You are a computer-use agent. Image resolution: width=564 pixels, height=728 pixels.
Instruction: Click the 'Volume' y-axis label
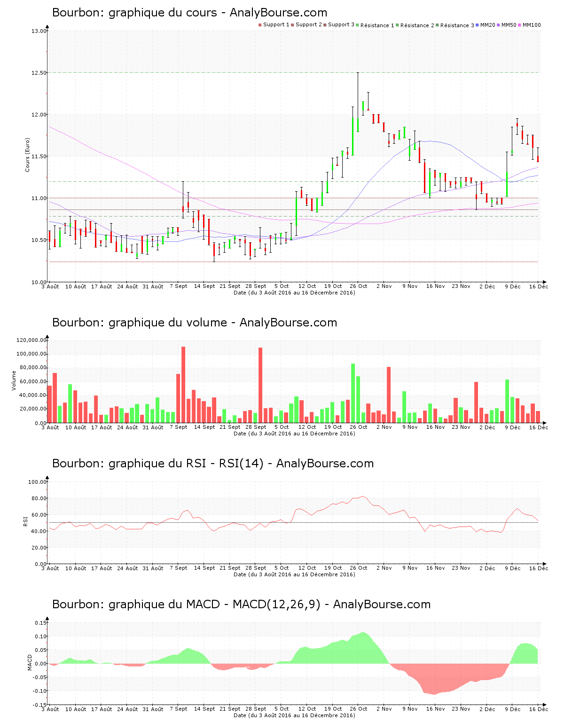click(x=14, y=380)
